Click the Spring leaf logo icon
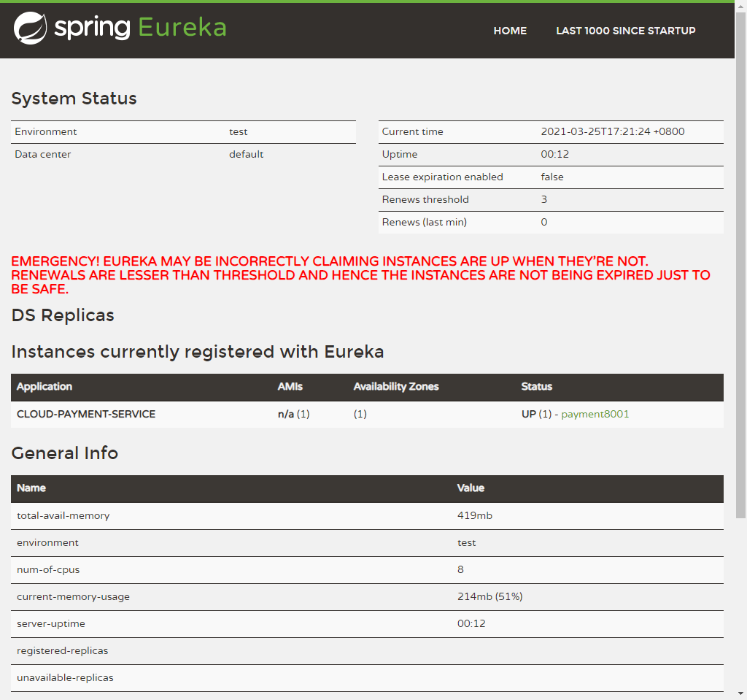Image resolution: width=747 pixels, height=700 pixels. [x=31, y=28]
